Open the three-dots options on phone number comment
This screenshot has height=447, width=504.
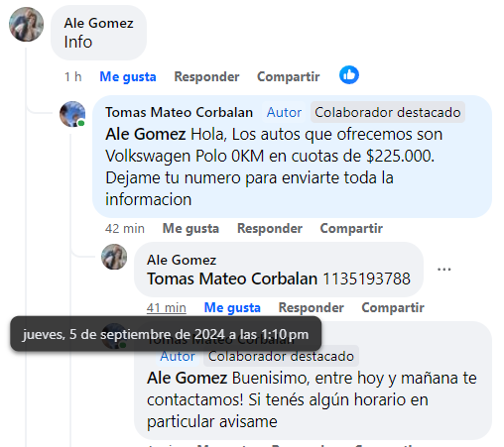443,270
